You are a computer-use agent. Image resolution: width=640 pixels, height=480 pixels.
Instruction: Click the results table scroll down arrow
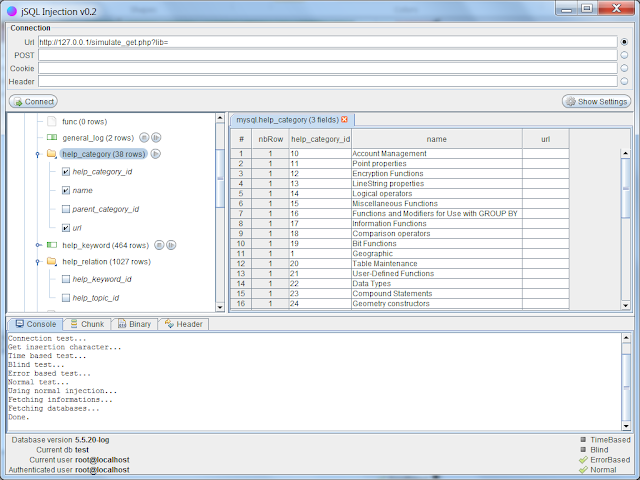tap(625, 305)
